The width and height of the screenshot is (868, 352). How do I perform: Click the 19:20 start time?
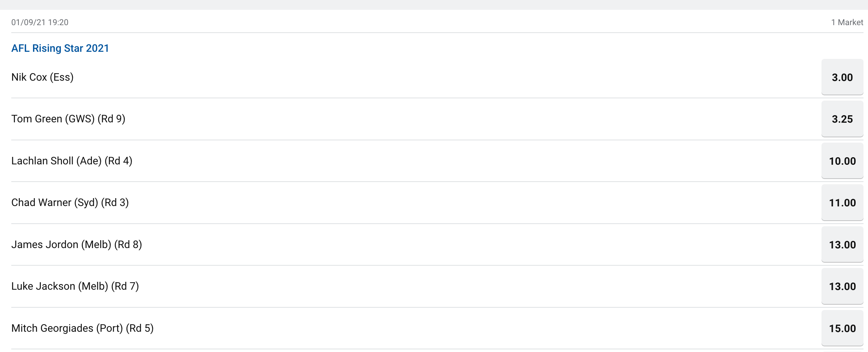(58, 22)
